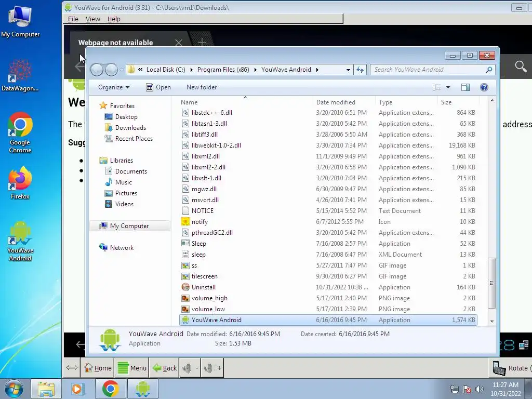Open Windows Explorer from the taskbar

(x=46, y=389)
